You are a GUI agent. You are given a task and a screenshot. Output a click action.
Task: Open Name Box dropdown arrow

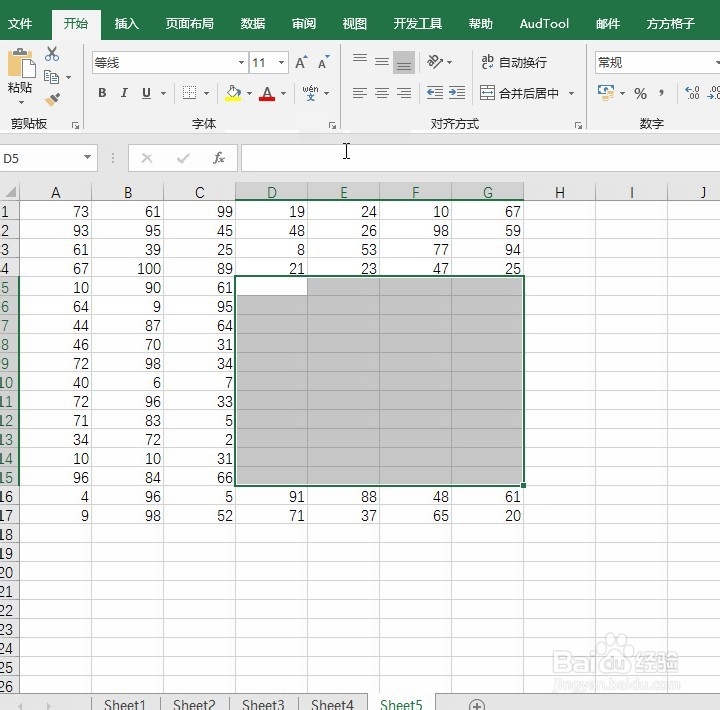pos(87,158)
